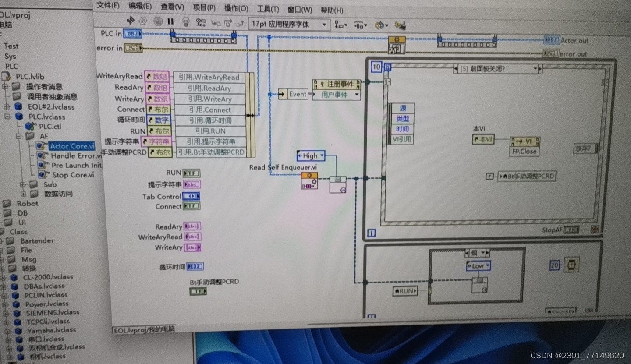Click the Run arrow to execute the VI
The image size is (631, 364).
pos(131,22)
